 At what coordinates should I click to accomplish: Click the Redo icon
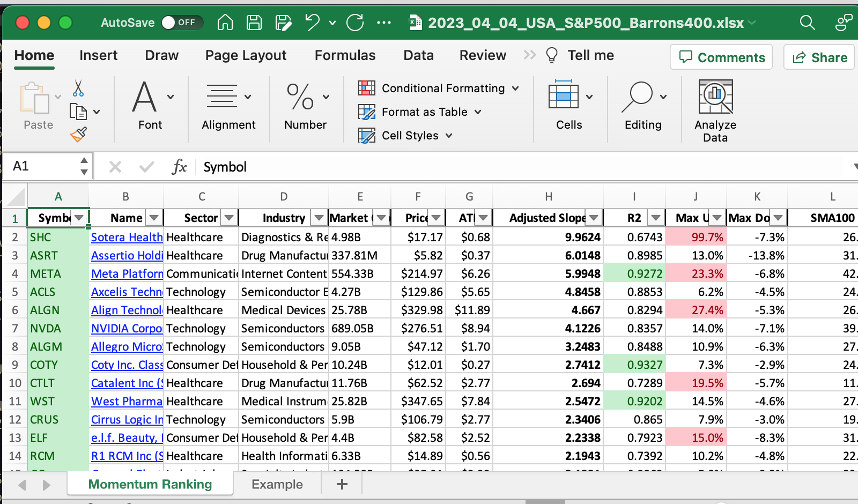pyautogui.click(x=355, y=23)
